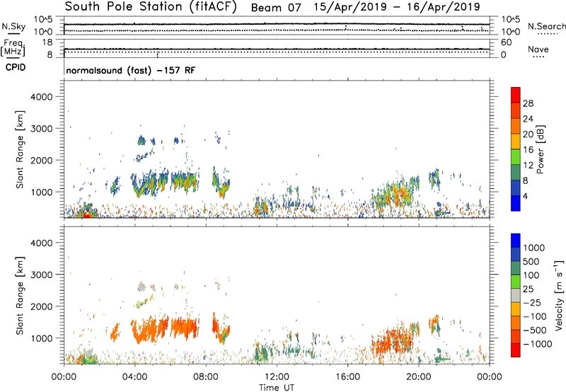Pick the dark green 100–500 velocity swatch
Screen dimensions: 566x392
[516, 268]
